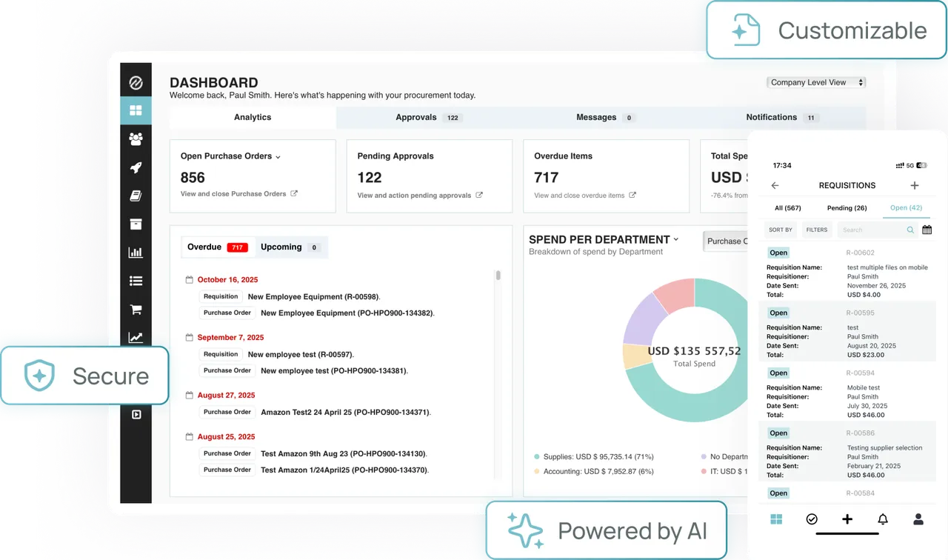Expand the Open Purchase Orders chevron
Screen dimensions: 948x560
coord(278,157)
